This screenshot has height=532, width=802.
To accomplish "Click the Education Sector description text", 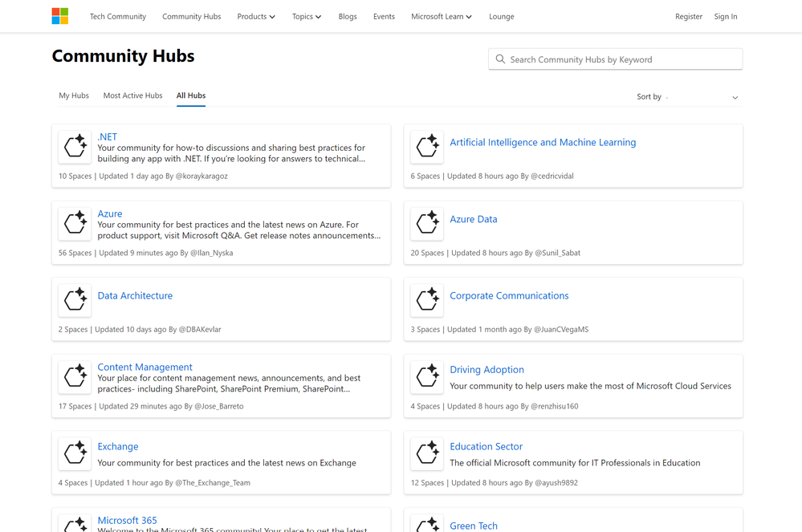I will click(x=575, y=462).
